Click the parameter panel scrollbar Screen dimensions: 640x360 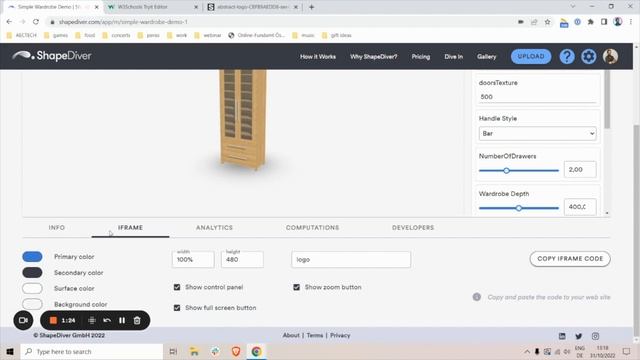tap(607, 100)
